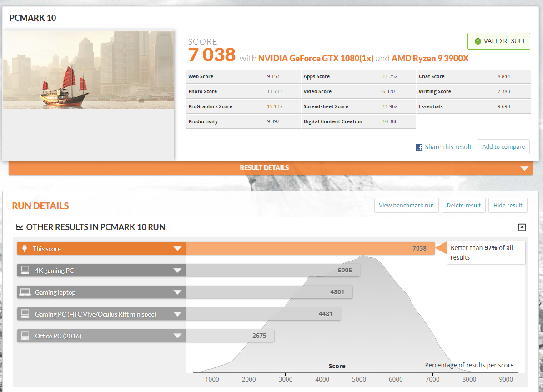Open the Result Details bar

271,168
